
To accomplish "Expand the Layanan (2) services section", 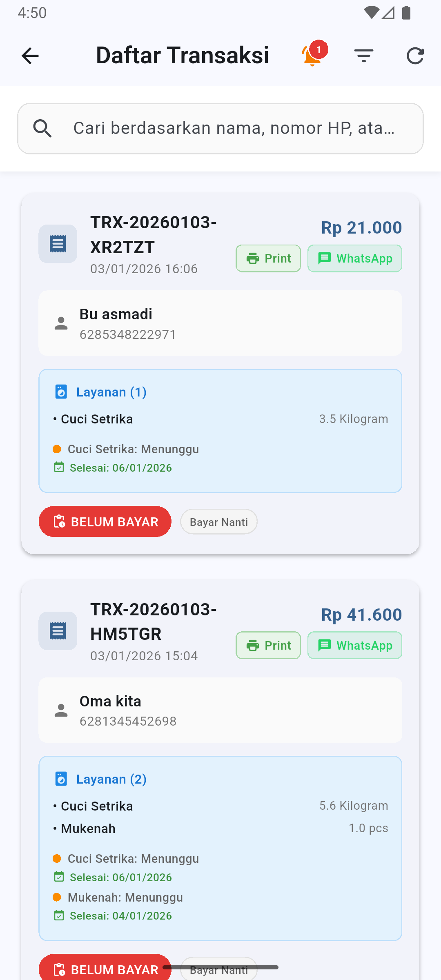I will [x=111, y=779].
